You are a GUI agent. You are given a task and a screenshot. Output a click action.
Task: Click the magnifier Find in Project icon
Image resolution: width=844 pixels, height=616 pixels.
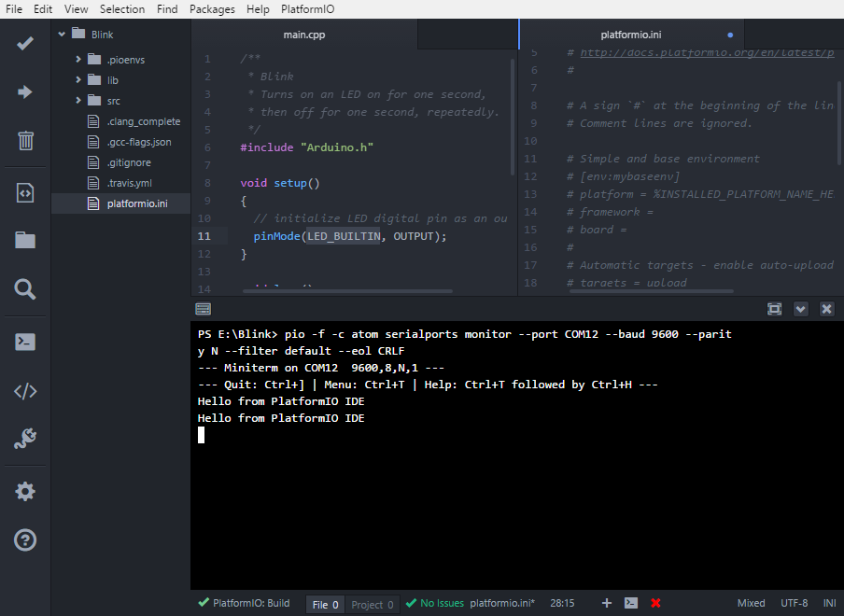coord(25,289)
